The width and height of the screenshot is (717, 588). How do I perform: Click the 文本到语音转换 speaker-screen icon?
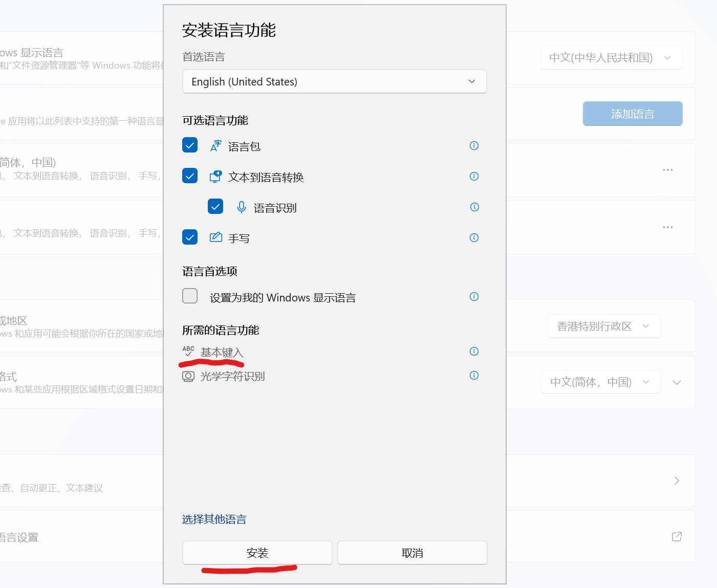(215, 177)
